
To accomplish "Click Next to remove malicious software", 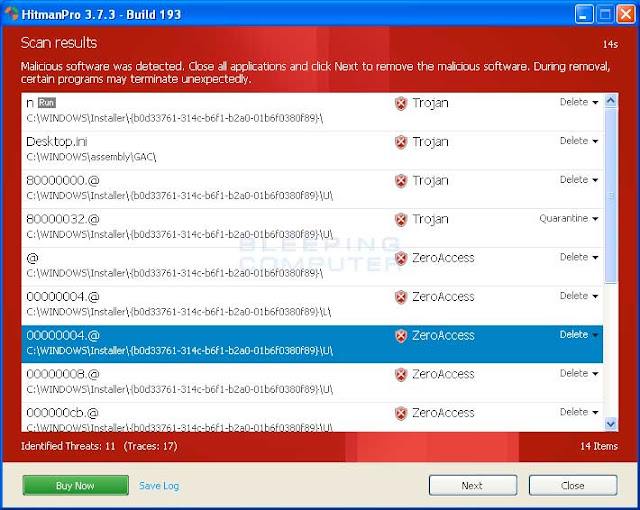I will [473, 485].
